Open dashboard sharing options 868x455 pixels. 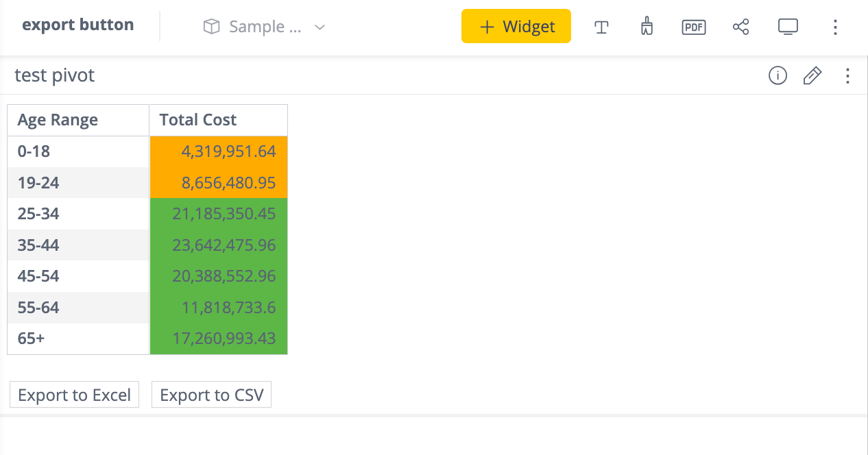(x=740, y=27)
